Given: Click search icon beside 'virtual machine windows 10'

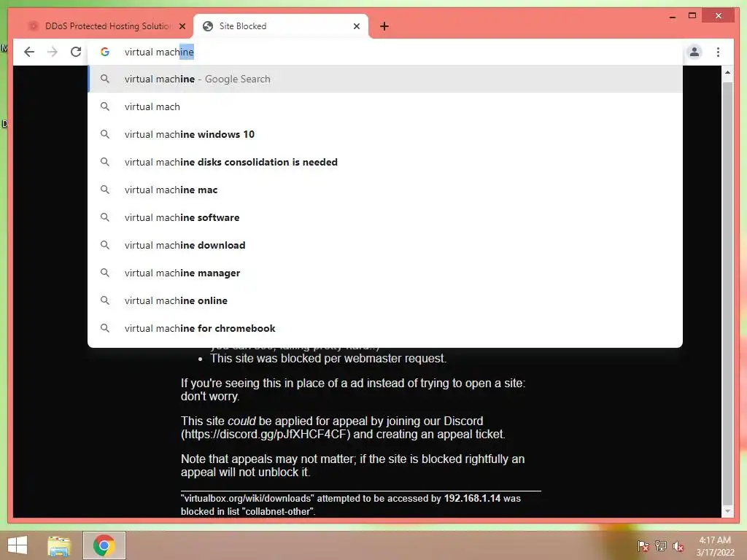Looking at the screenshot, I should pos(105,134).
